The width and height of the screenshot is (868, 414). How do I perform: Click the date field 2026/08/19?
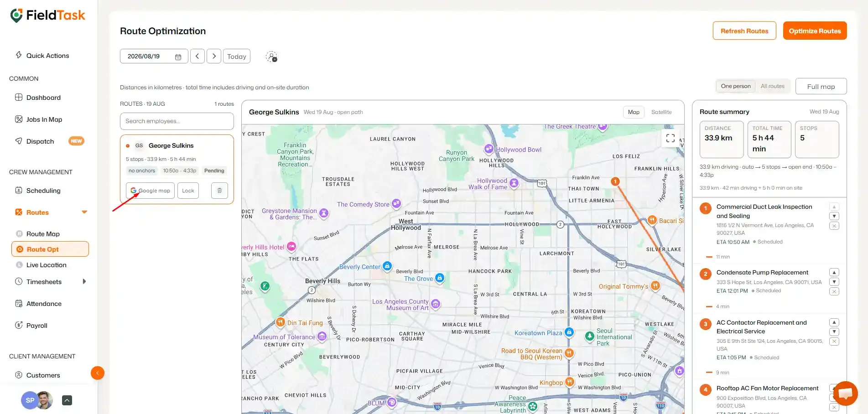point(154,56)
